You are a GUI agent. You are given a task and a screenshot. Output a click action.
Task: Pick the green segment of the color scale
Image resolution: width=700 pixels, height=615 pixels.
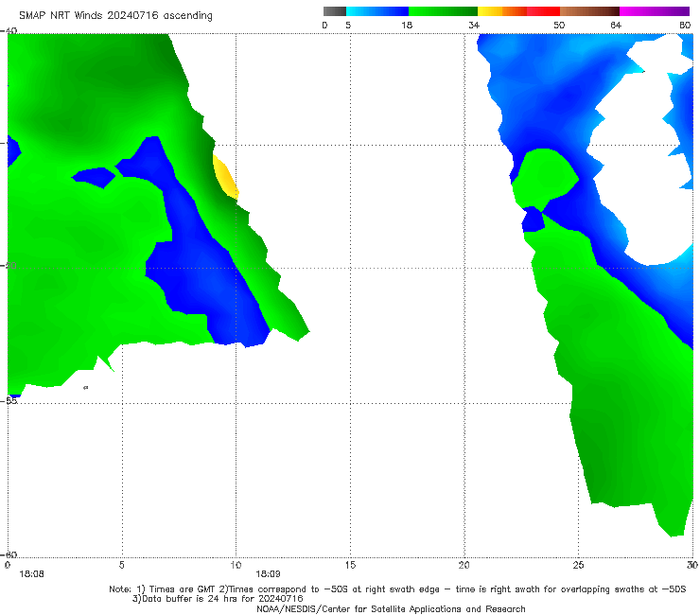[x=443, y=11]
